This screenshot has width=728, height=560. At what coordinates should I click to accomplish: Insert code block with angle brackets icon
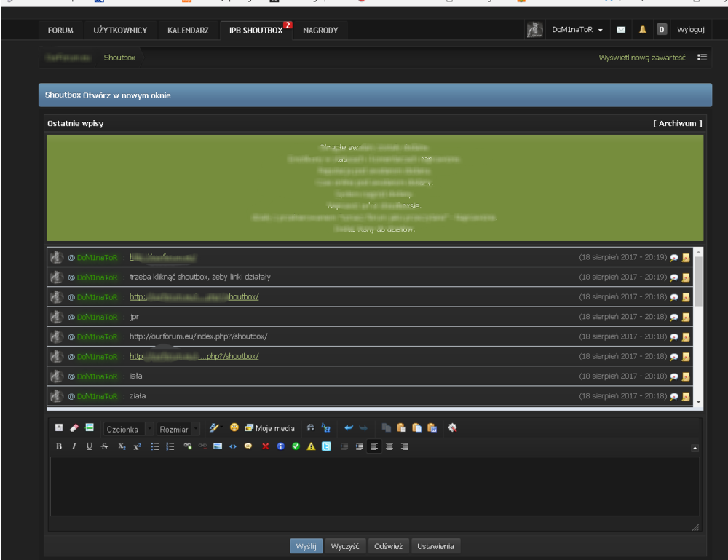click(233, 446)
